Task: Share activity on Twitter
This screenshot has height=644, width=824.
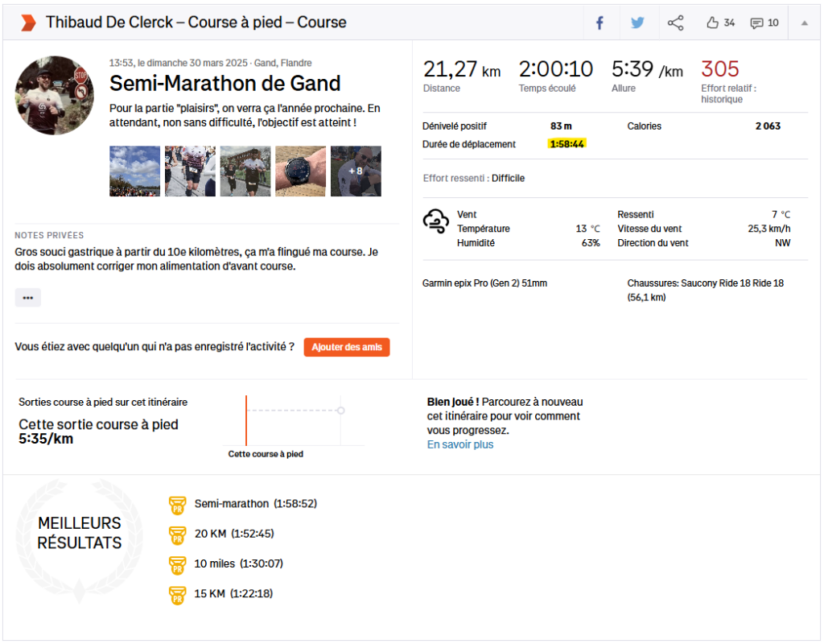Action: (637, 23)
